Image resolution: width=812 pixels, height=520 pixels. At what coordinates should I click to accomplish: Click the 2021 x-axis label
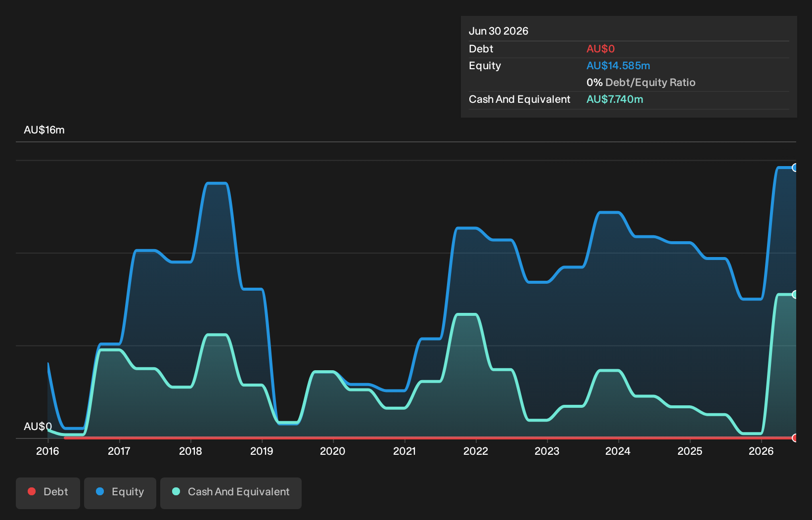pyautogui.click(x=405, y=451)
